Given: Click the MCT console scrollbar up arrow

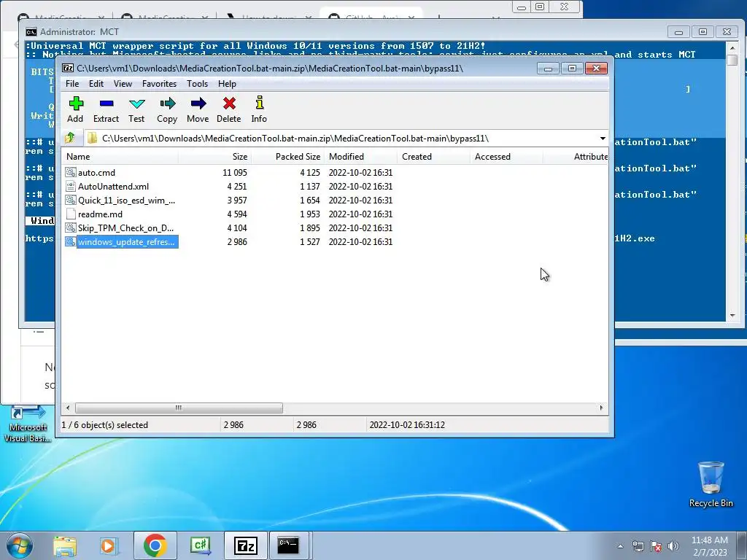Looking at the screenshot, I should [x=732, y=47].
